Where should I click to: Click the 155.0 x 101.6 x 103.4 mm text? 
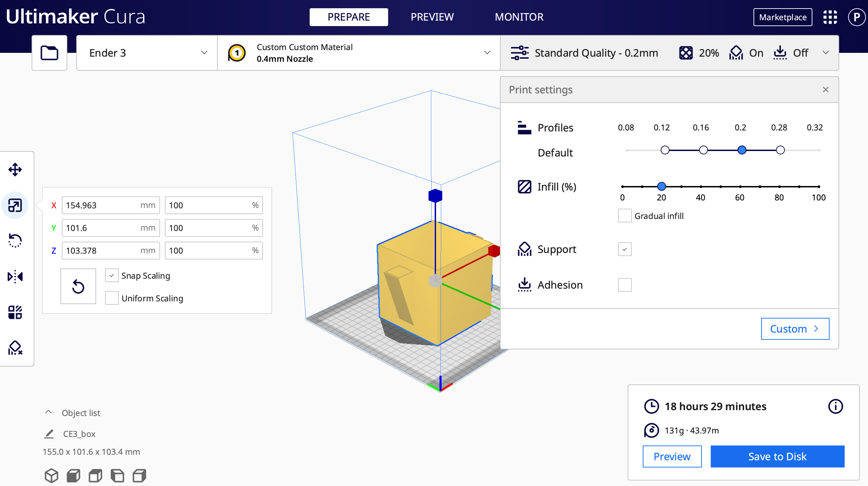(x=91, y=452)
